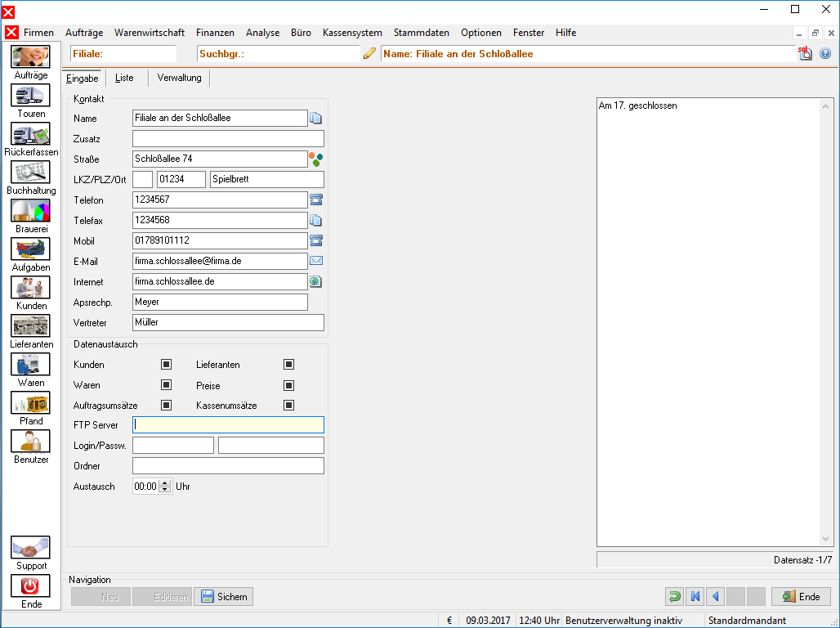
Task: Open the Finanzen menu
Action: 216,33
